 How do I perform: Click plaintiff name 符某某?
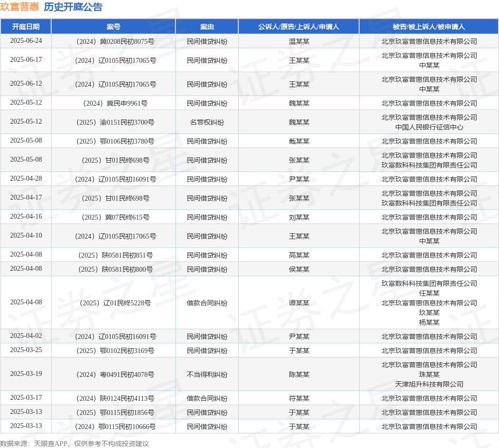click(x=299, y=398)
